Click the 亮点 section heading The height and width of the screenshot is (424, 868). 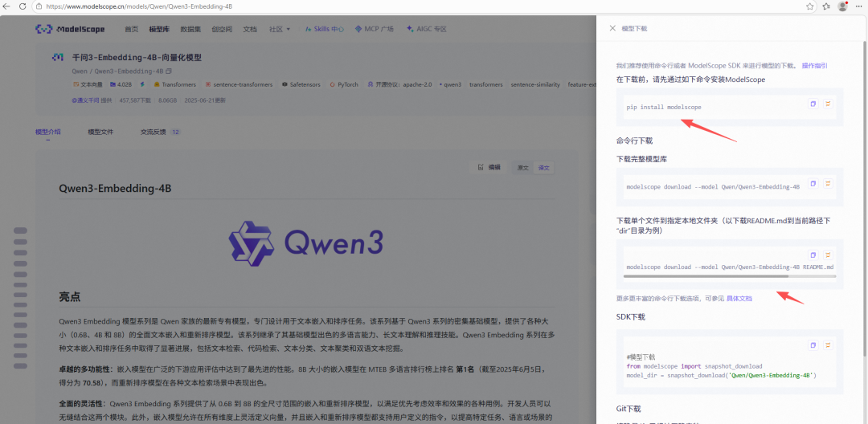point(70,297)
